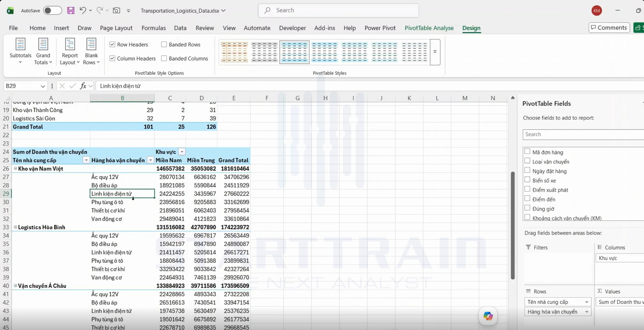The image size is (644, 330).
Task: Open the Formulas ribbon tab
Action: click(x=153, y=28)
